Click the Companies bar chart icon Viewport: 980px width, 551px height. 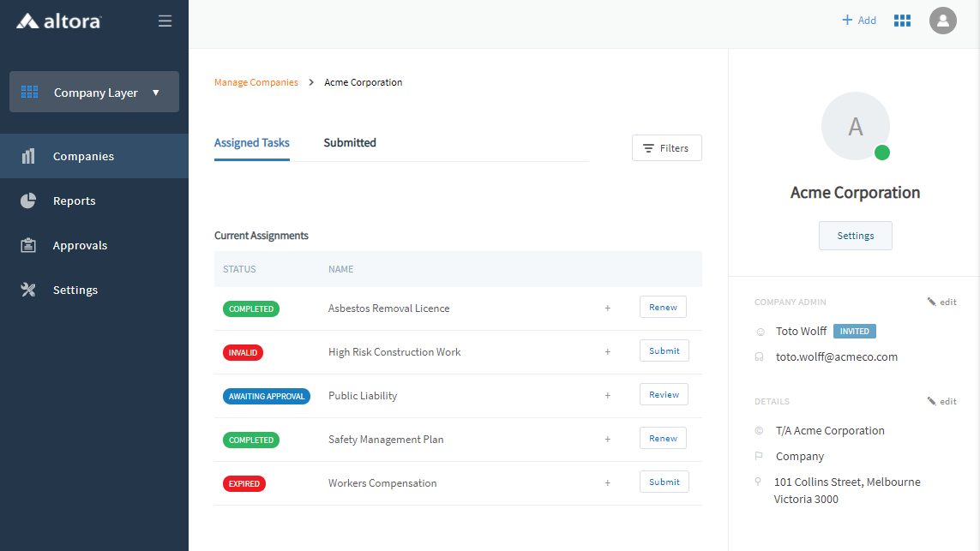tap(28, 156)
